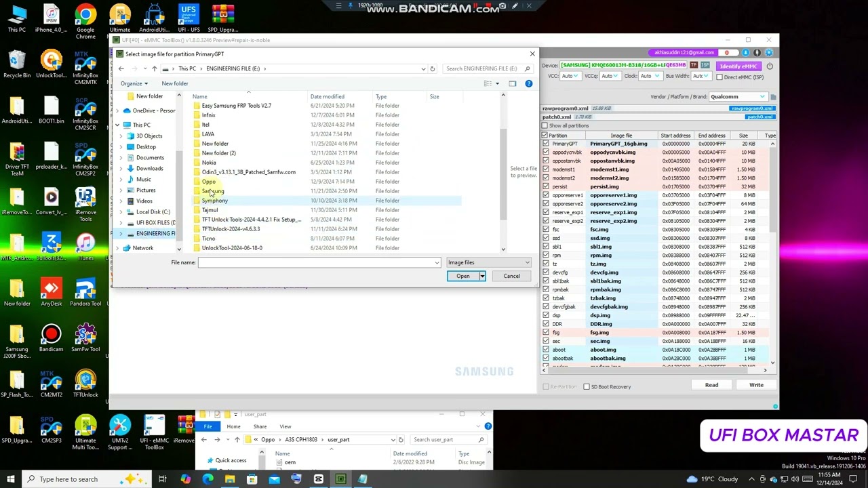
Task: Click the ISP badge in UFI toolbox
Action: click(705, 65)
